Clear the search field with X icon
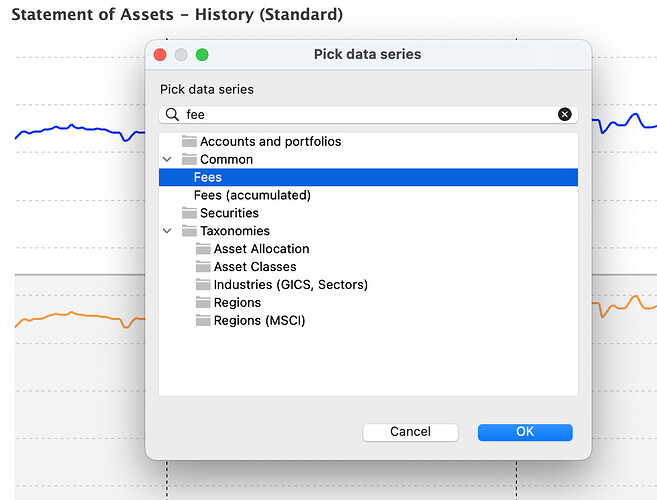Image resolution: width=657 pixels, height=500 pixels. pyautogui.click(x=564, y=115)
